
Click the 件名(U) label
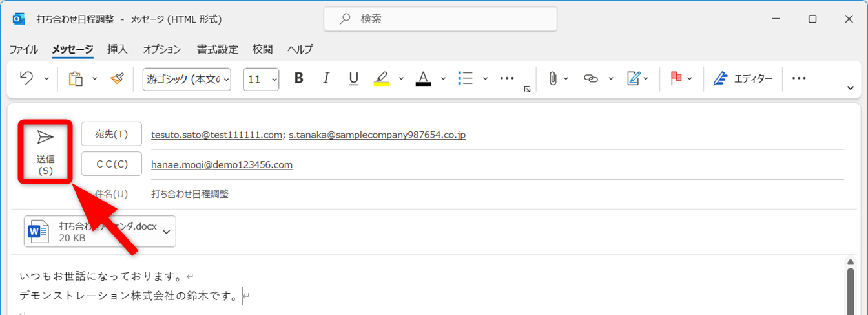tap(111, 193)
